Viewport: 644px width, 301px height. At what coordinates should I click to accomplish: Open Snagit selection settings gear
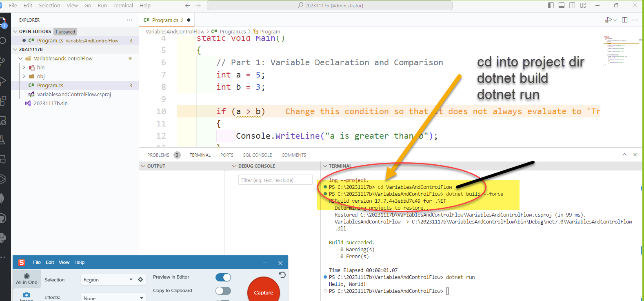pos(140,280)
